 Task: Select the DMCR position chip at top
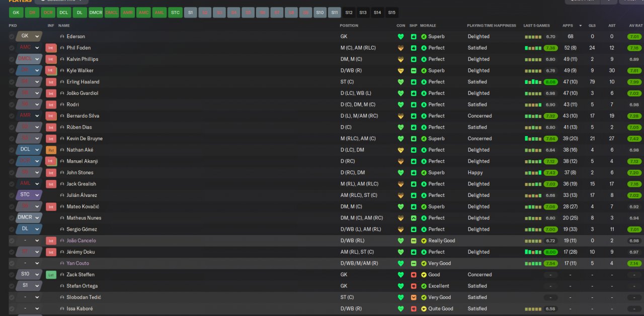[x=96, y=13]
